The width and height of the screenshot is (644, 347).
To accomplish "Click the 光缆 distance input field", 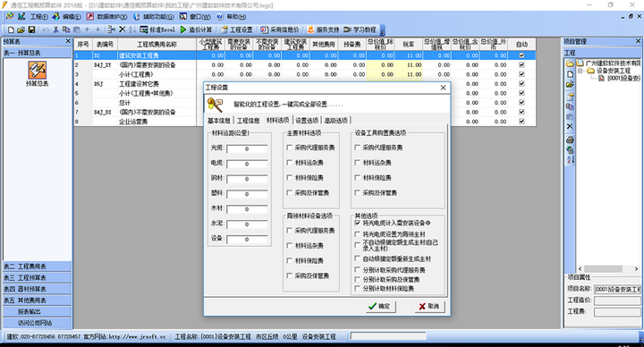I will (x=247, y=149).
